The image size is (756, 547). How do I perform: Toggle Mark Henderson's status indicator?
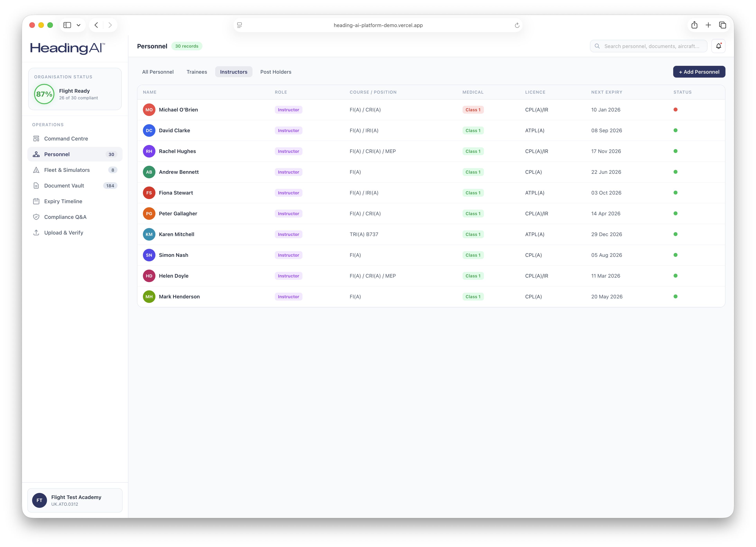tap(676, 296)
